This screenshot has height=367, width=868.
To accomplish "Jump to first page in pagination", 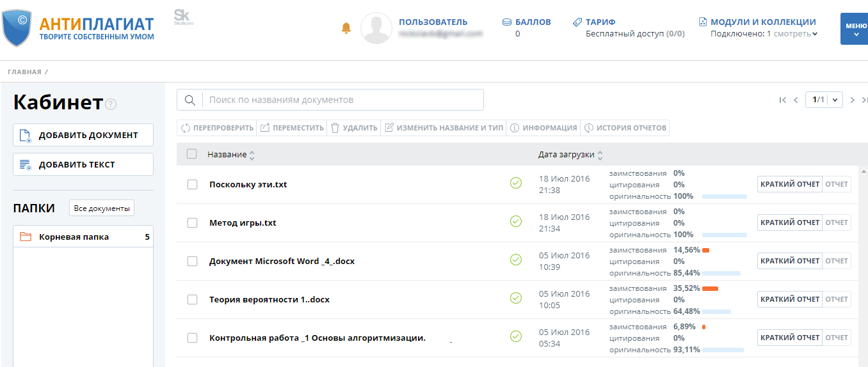I will tap(782, 100).
